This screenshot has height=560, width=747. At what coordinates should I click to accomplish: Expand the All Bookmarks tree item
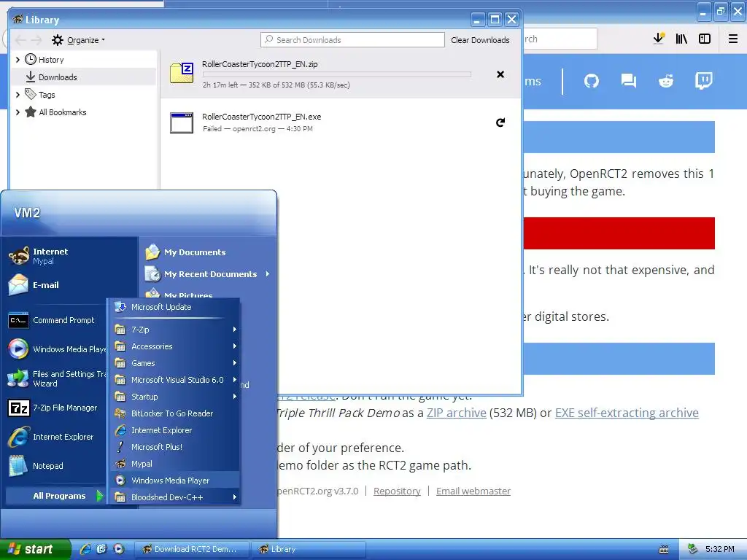[18, 112]
